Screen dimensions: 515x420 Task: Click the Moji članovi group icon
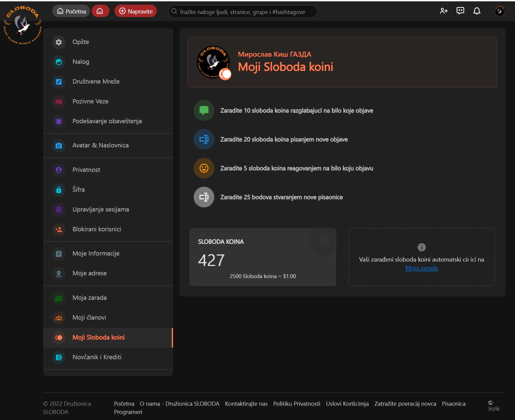pos(59,318)
